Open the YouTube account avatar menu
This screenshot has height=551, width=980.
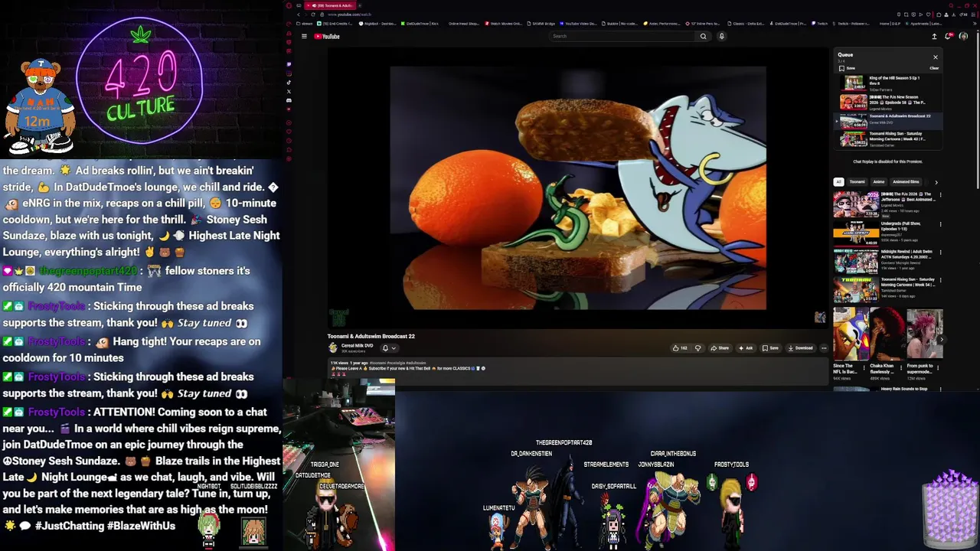[963, 36]
